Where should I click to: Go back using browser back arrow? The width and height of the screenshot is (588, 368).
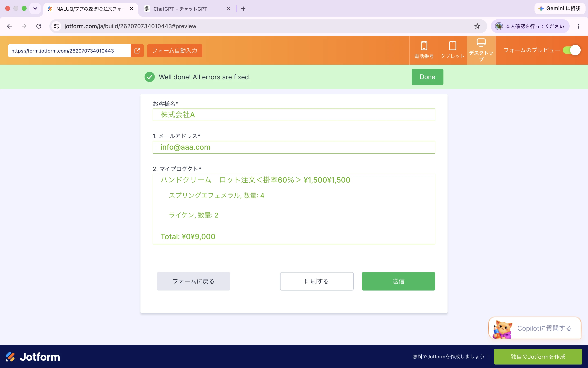tap(9, 26)
